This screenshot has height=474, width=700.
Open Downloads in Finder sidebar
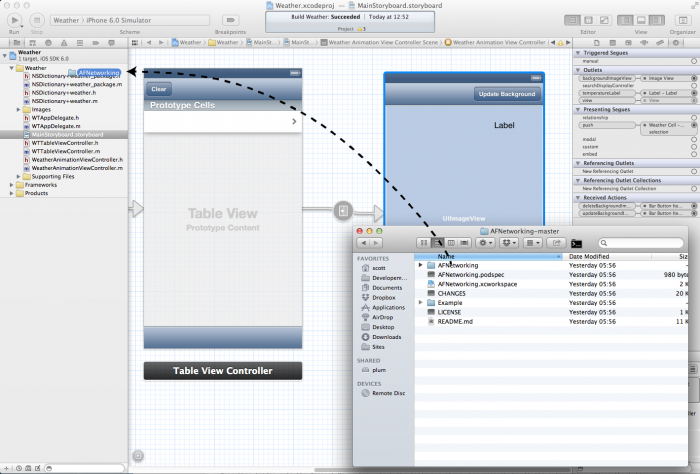(x=386, y=337)
